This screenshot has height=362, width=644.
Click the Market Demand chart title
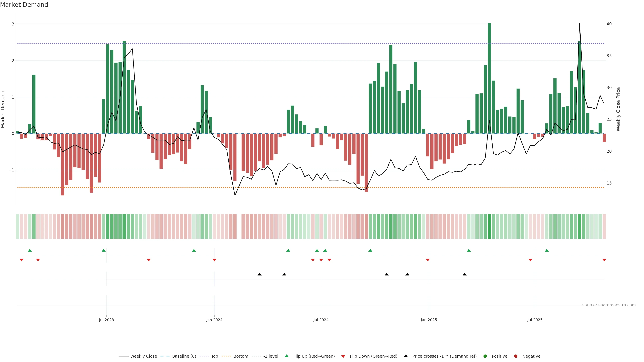point(24,5)
